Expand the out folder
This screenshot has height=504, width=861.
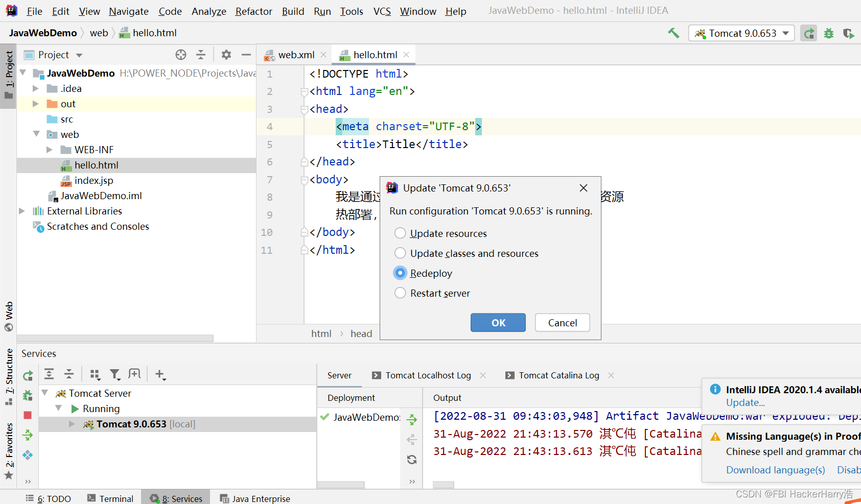tap(36, 104)
